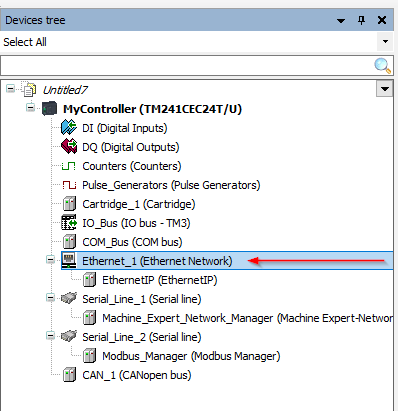Viewport: 398px width, 411px height.
Task: Collapse the Ethernet_1 node
Action: coord(50,260)
